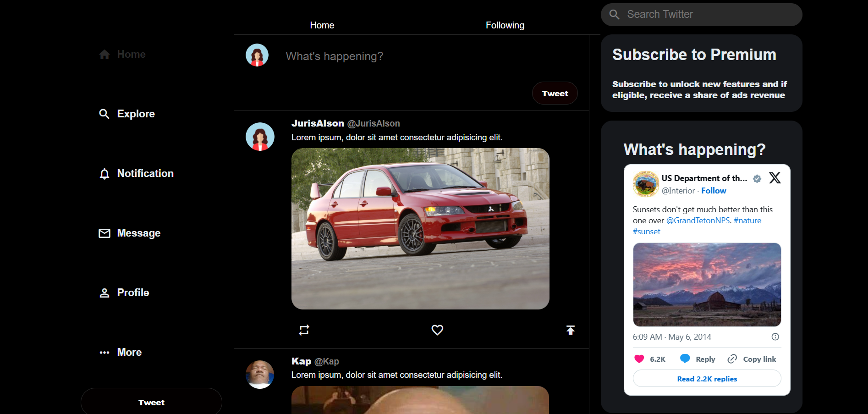868x414 pixels.
Task: Open the image in Kap's post
Action: point(420,400)
